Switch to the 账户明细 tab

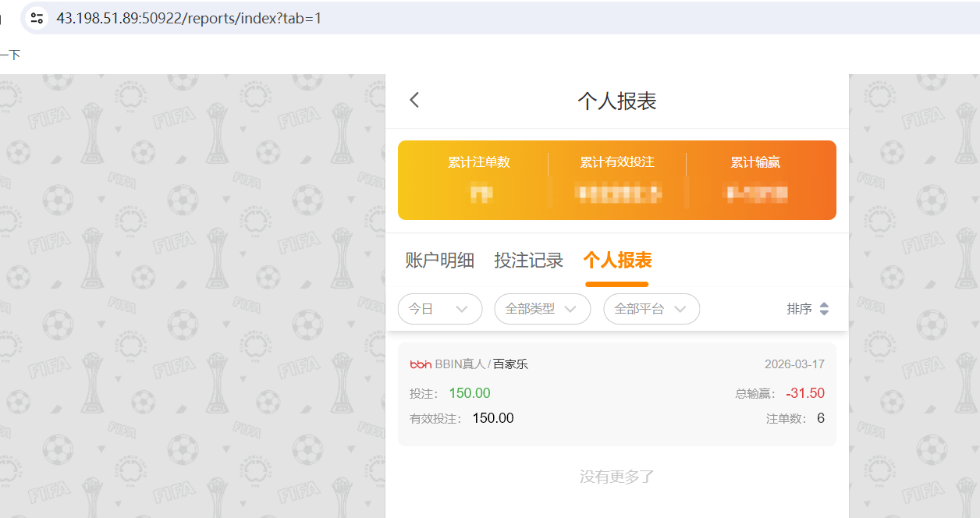tap(439, 260)
